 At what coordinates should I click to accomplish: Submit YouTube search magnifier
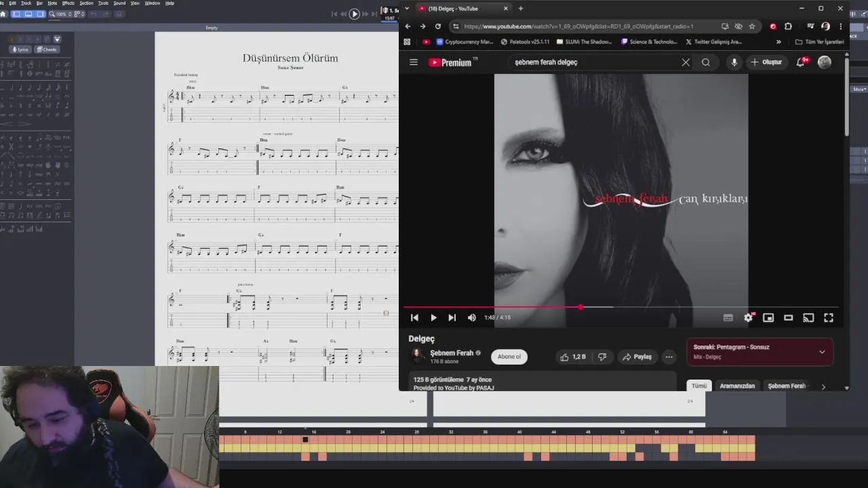(x=706, y=62)
